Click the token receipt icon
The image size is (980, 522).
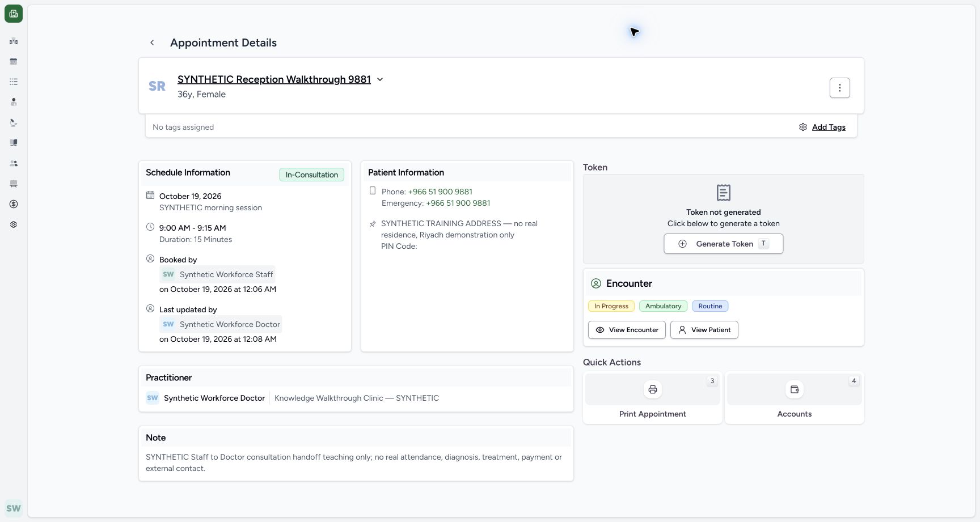pyautogui.click(x=724, y=193)
